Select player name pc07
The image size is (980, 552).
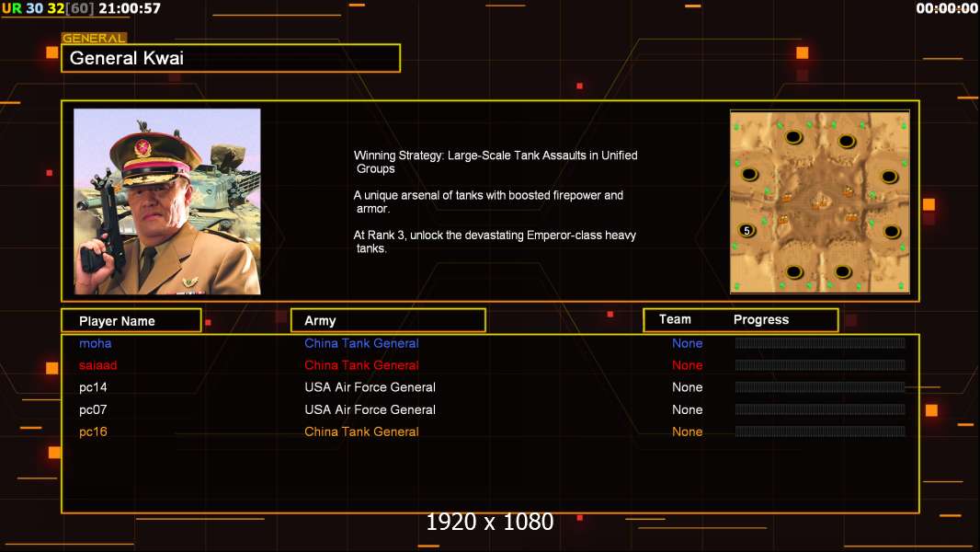(x=93, y=410)
